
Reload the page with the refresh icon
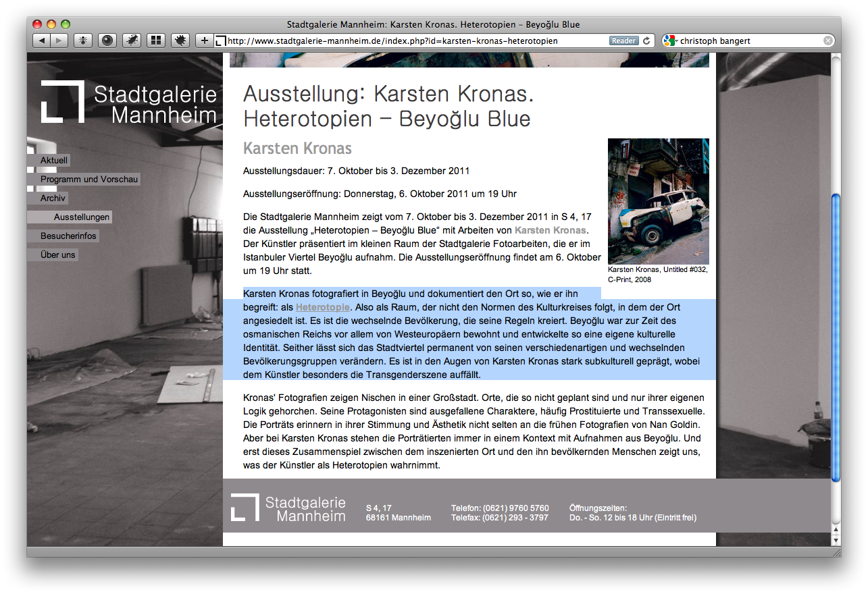646,40
